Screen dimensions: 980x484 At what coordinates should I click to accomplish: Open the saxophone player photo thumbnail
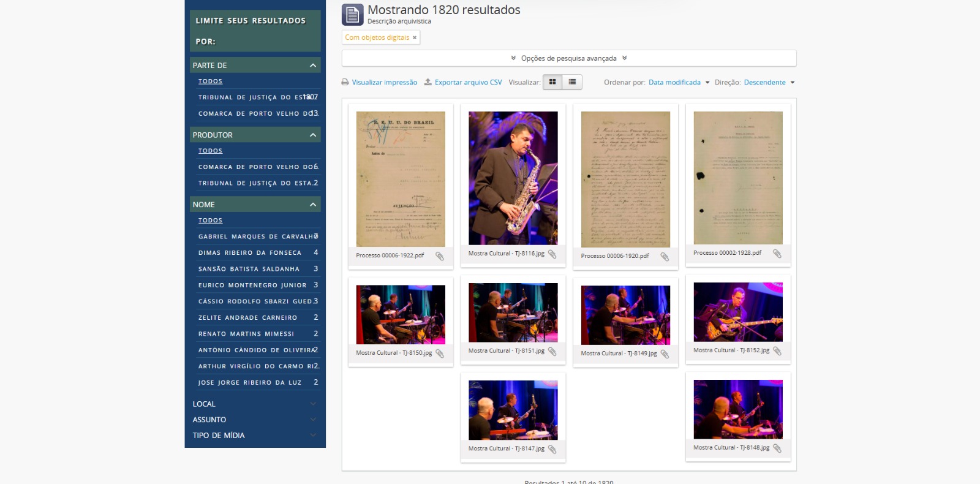pyautogui.click(x=513, y=178)
